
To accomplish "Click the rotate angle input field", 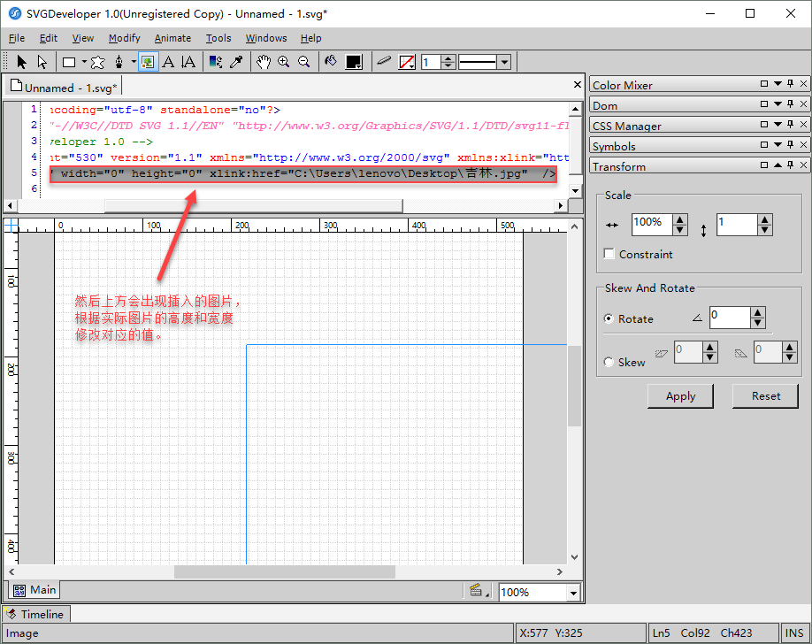I will (729, 316).
